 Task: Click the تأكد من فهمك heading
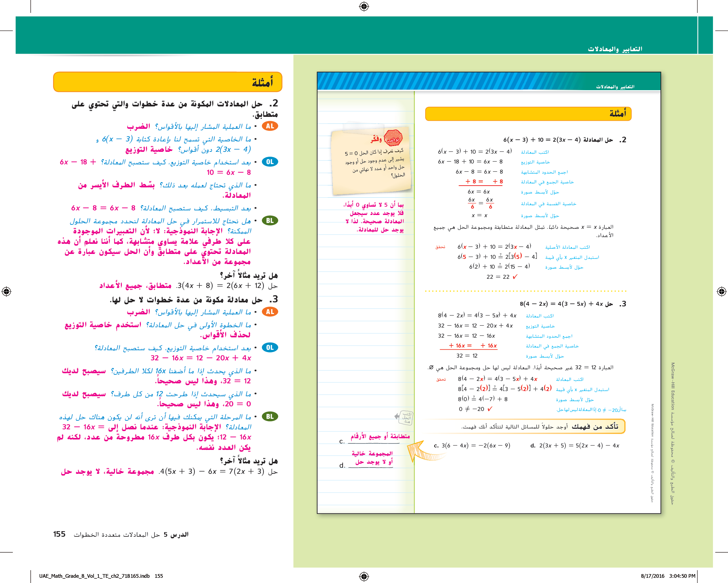click(595, 426)
